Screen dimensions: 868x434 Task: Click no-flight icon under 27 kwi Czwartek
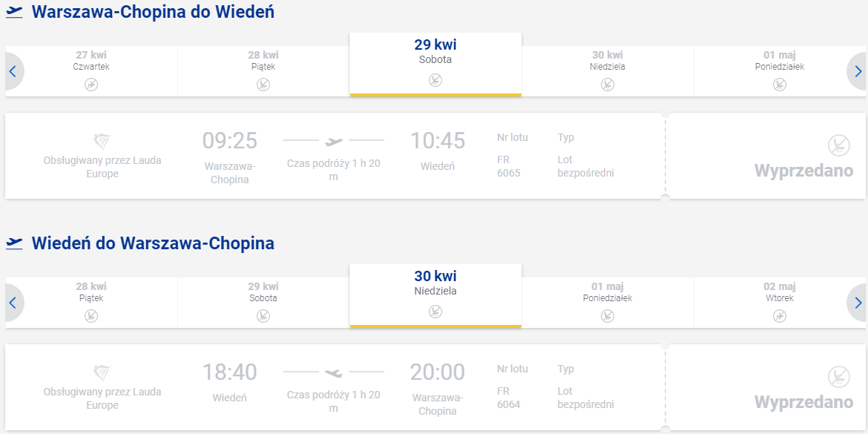pos(91,85)
